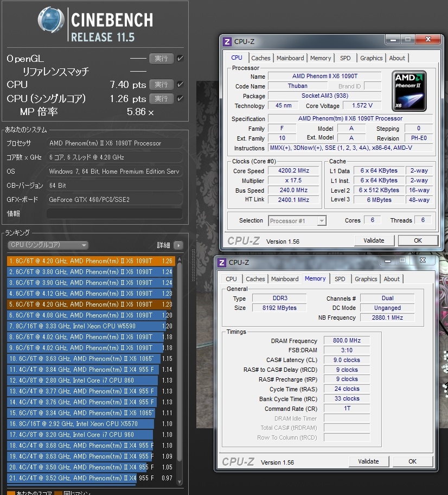Run the single-core CPU benchmark 実行 button

coord(161,99)
